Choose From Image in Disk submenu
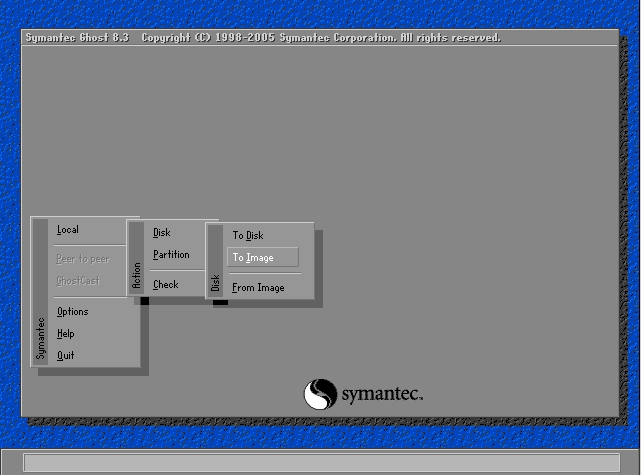The height and width of the screenshot is (475, 641). [x=258, y=288]
